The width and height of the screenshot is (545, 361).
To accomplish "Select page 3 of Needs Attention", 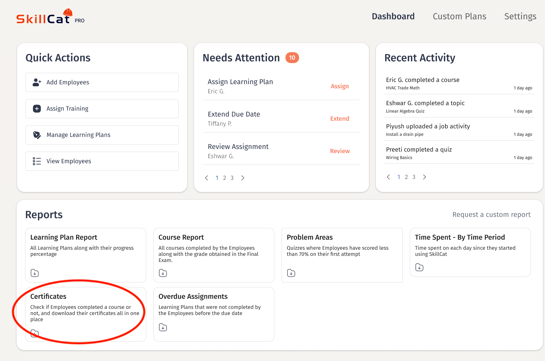I will pos(232,178).
